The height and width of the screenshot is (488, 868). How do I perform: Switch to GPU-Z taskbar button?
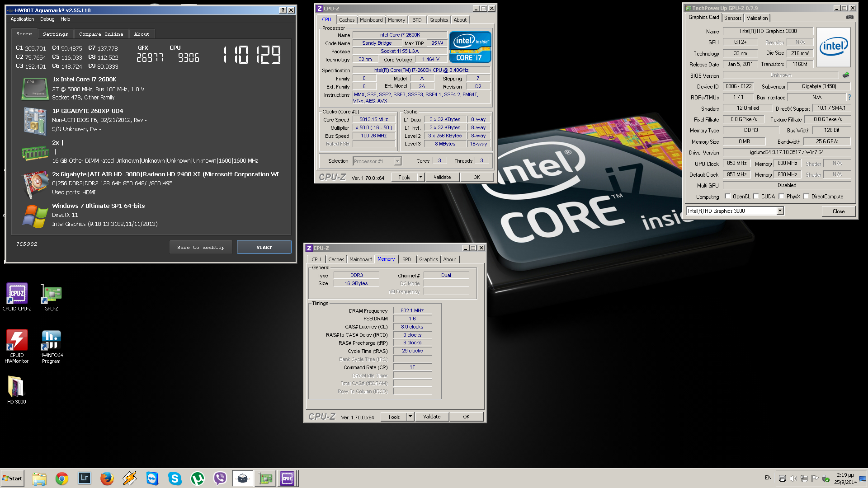(265, 478)
